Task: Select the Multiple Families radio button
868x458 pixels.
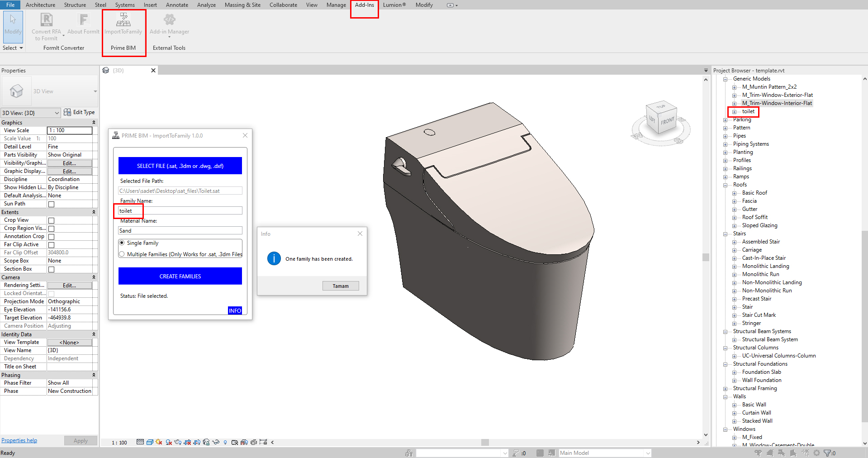Action: pyautogui.click(x=122, y=254)
